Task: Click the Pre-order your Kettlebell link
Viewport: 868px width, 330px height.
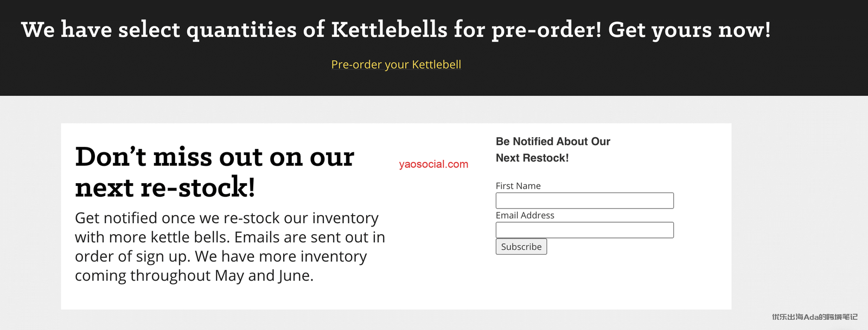Action: [396, 64]
